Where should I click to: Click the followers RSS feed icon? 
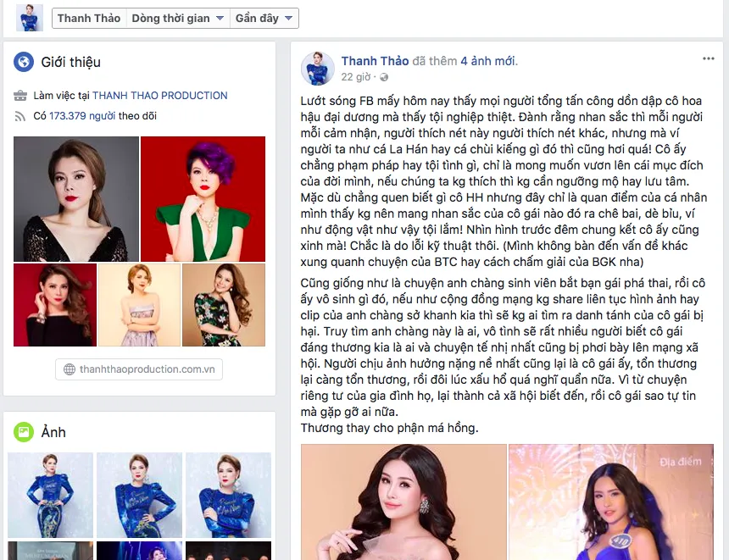click(x=20, y=116)
